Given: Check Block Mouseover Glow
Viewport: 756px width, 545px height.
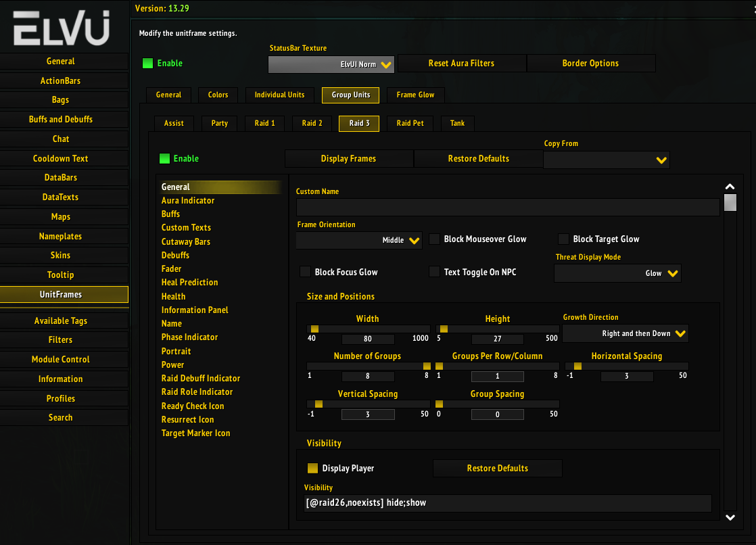Looking at the screenshot, I should (434, 239).
